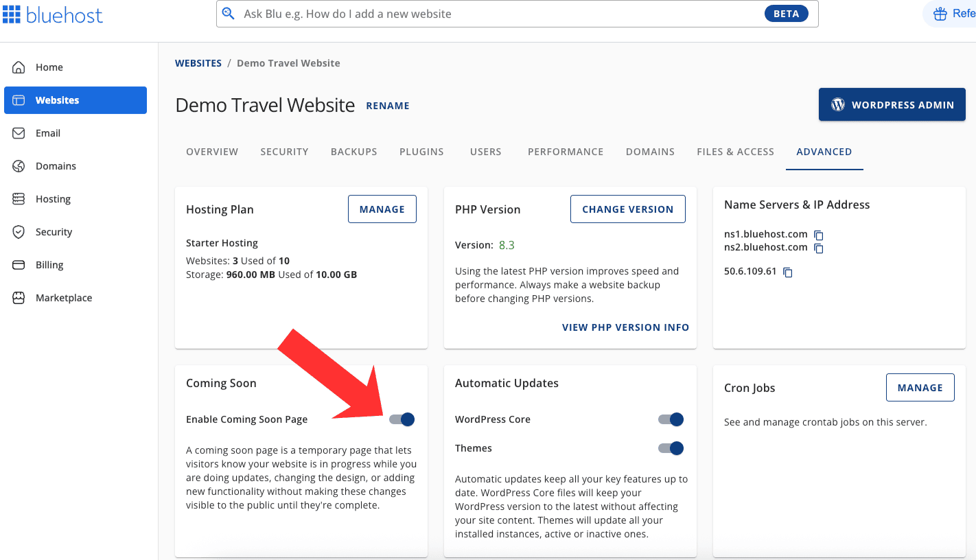Select the Plugins tab
The height and width of the screenshot is (560, 976).
coord(421,152)
